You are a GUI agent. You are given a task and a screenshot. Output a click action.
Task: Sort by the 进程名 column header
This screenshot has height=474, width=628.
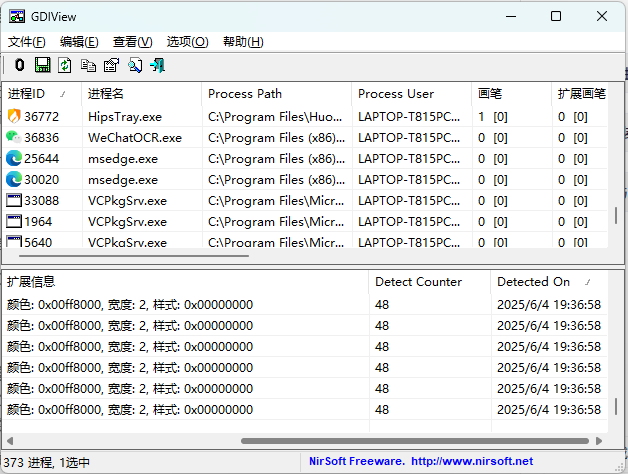point(142,94)
